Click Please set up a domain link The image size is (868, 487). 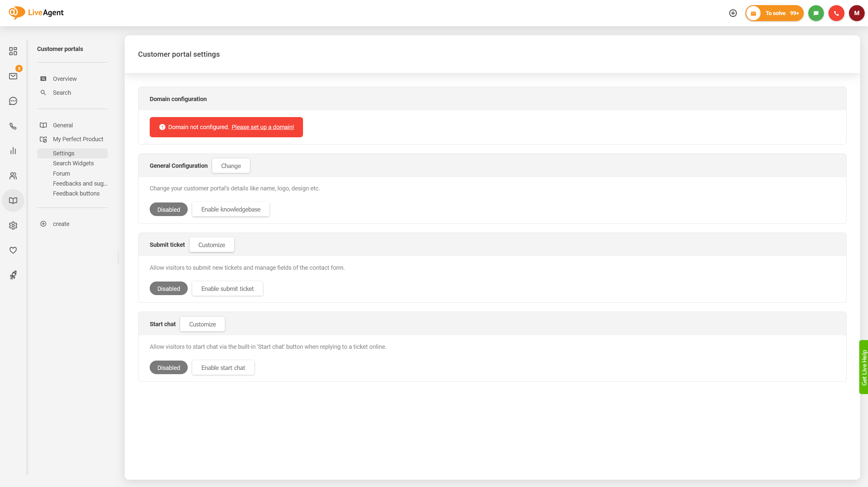tap(263, 127)
